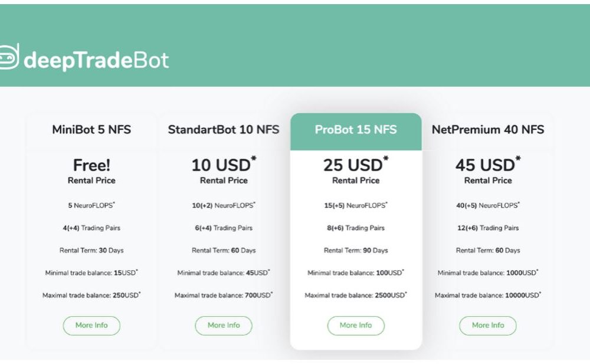Click NetPremium's 12(+6) Trading Pairs line
This screenshot has height=364, width=590.
coord(488,228)
